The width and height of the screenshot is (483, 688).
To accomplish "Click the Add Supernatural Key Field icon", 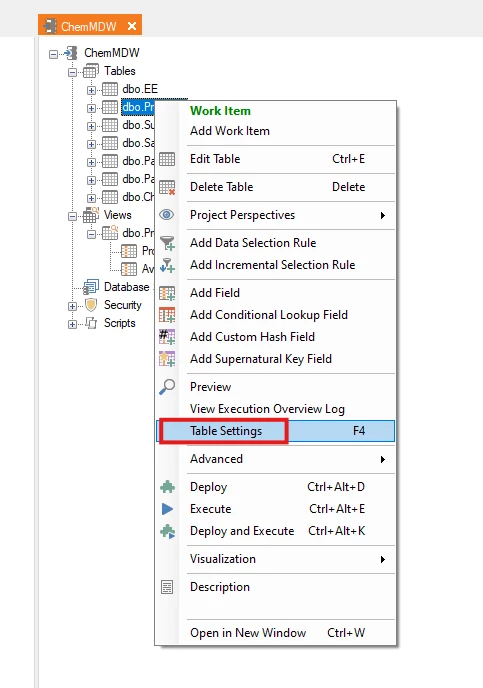I will tap(167, 359).
